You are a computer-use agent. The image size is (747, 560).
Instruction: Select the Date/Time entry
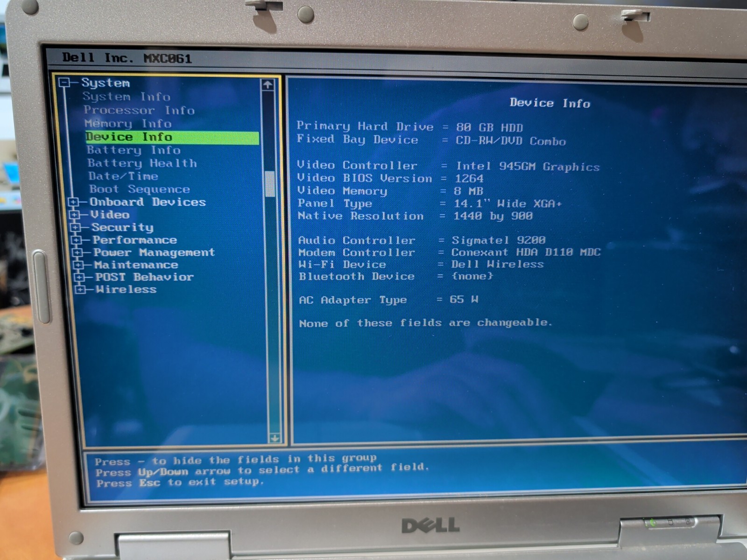coord(123,176)
